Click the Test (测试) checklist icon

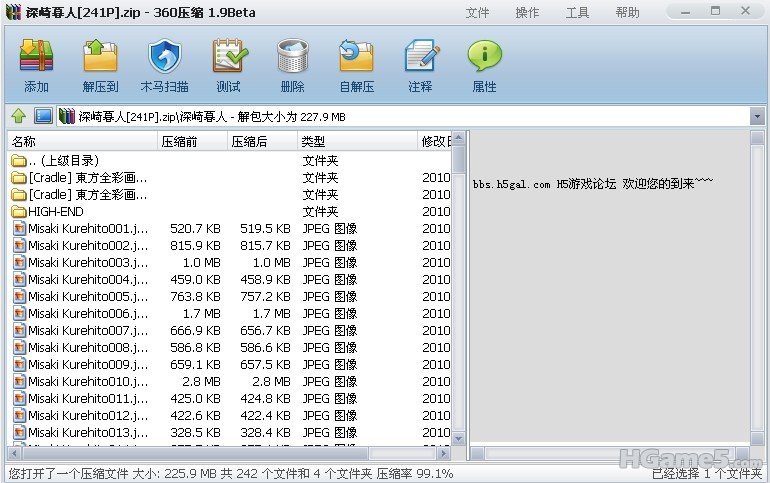click(x=229, y=56)
